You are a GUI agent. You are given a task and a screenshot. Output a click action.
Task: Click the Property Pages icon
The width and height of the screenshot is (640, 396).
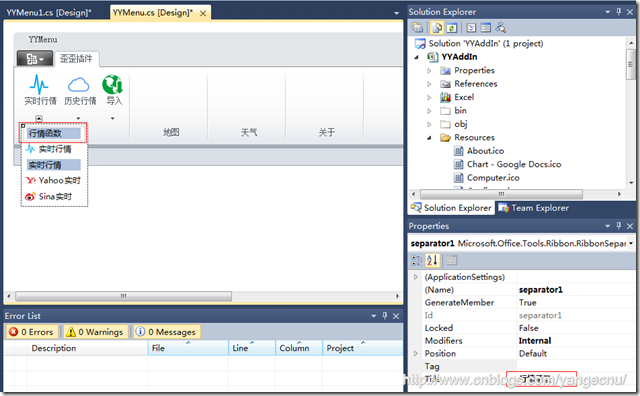point(451,260)
